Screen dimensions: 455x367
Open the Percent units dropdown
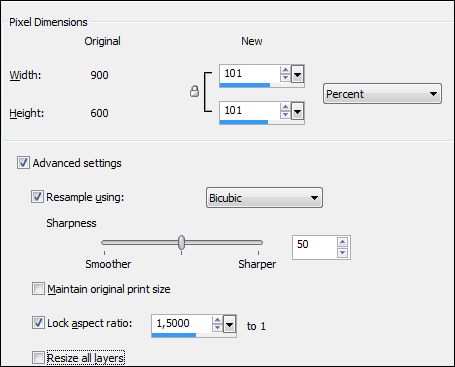pos(382,94)
